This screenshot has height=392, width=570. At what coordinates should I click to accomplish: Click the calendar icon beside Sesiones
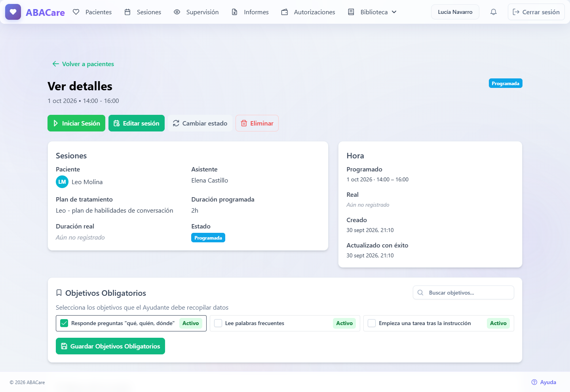point(127,12)
